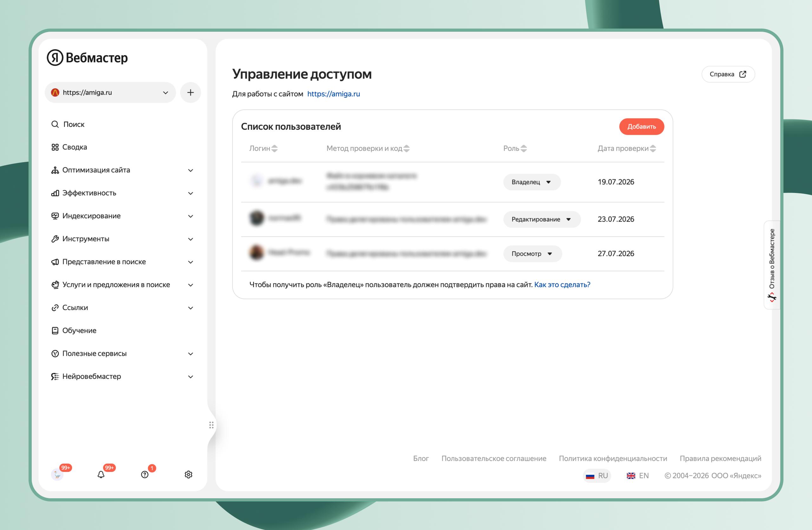Image resolution: width=812 pixels, height=530 pixels.
Task: Open the site selector dropdown for amiga.ru
Action: pos(110,92)
